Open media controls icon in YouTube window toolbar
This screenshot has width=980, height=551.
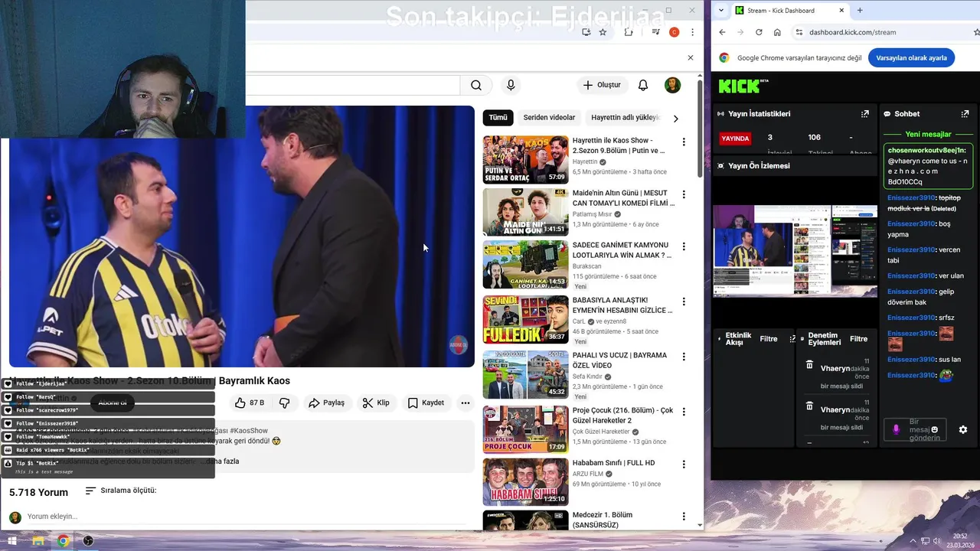coord(655,32)
